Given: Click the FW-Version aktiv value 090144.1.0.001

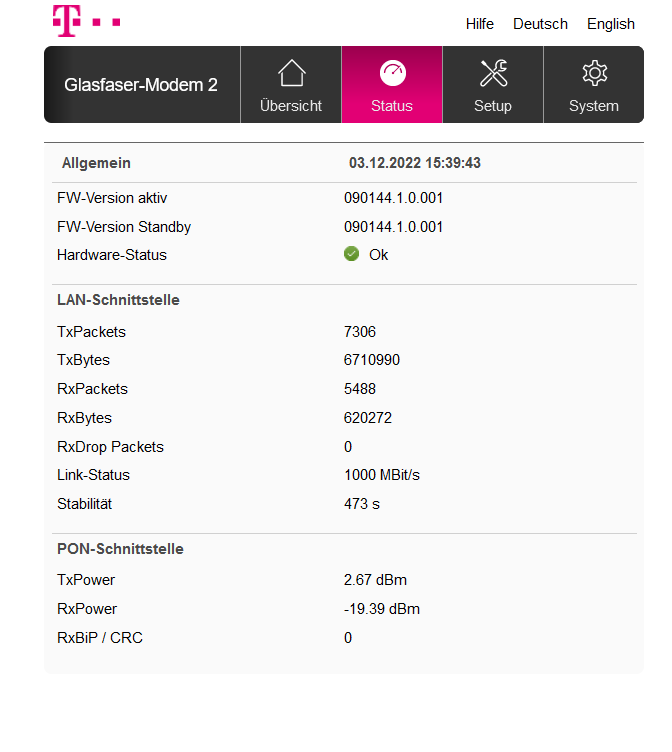Looking at the screenshot, I should (393, 198).
